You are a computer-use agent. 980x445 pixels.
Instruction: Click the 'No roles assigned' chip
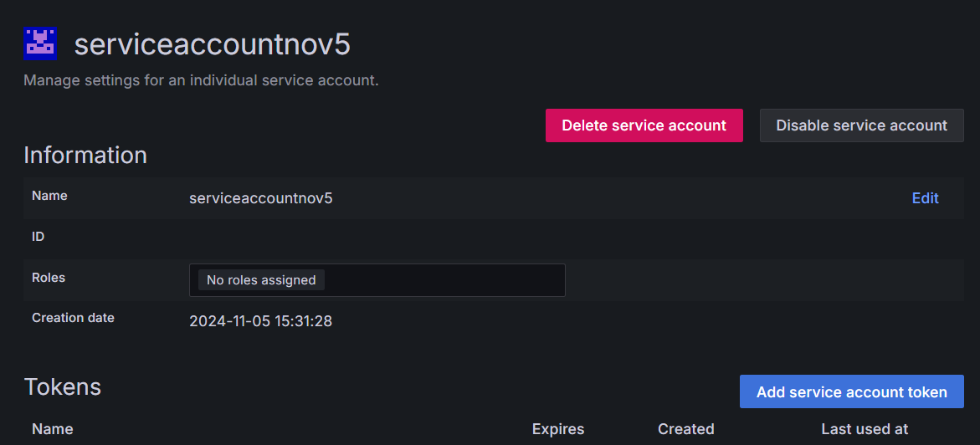tap(261, 280)
